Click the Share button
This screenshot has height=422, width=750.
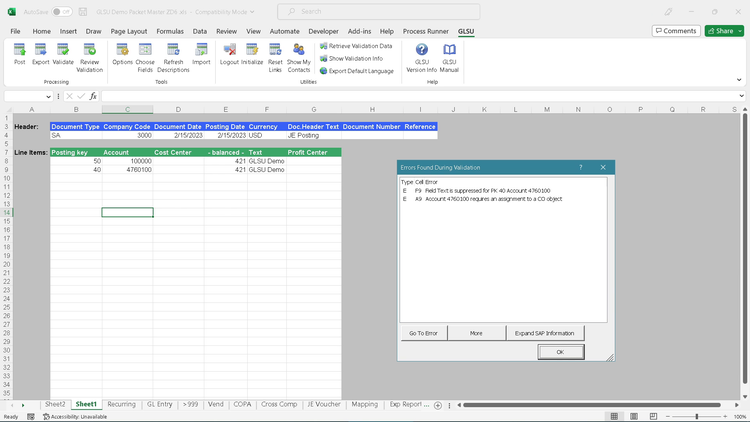pos(720,31)
